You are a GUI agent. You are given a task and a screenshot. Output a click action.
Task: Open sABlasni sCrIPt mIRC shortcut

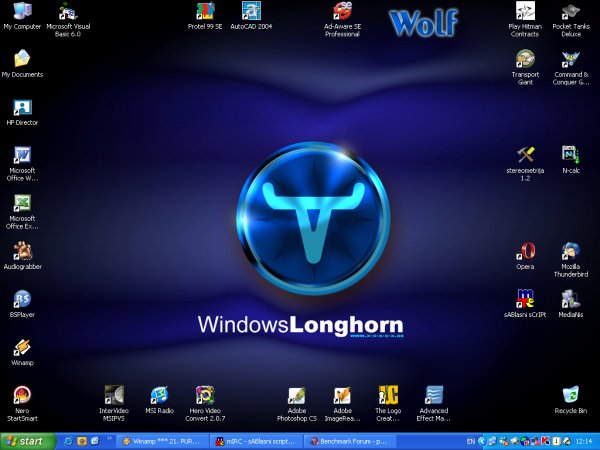pyautogui.click(x=525, y=304)
